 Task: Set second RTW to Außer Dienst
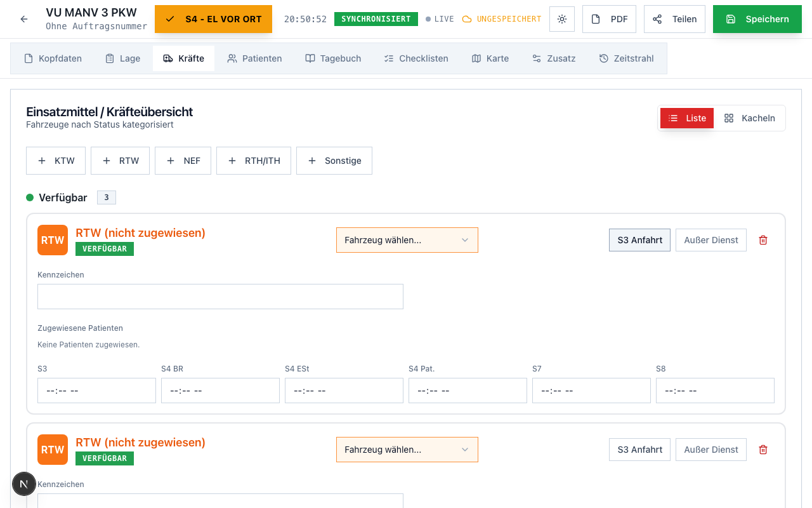tap(711, 450)
